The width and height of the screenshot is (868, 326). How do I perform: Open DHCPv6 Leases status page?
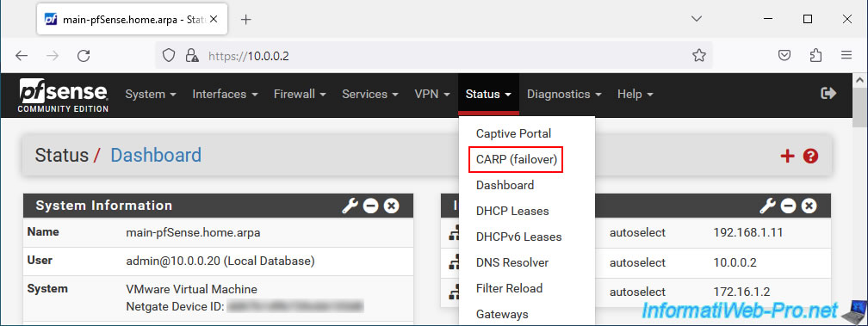(518, 237)
